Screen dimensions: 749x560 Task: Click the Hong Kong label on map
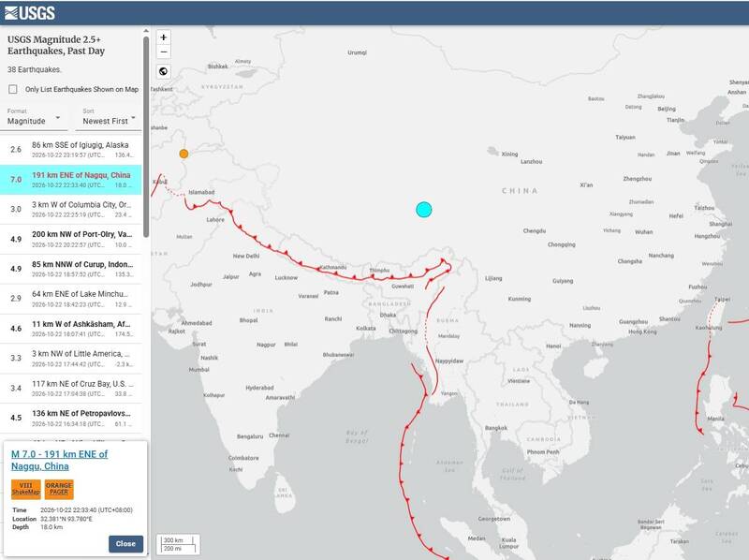tap(642, 332)
